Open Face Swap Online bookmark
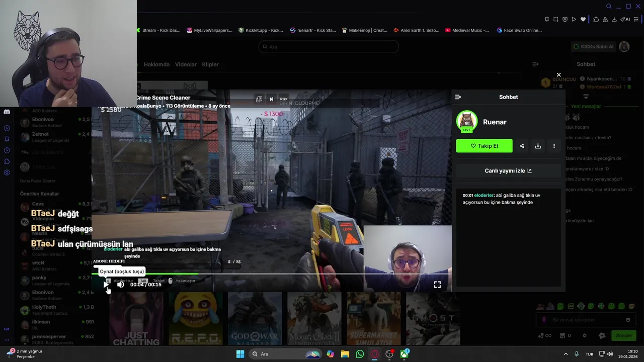644x362 pixels. 519,30
